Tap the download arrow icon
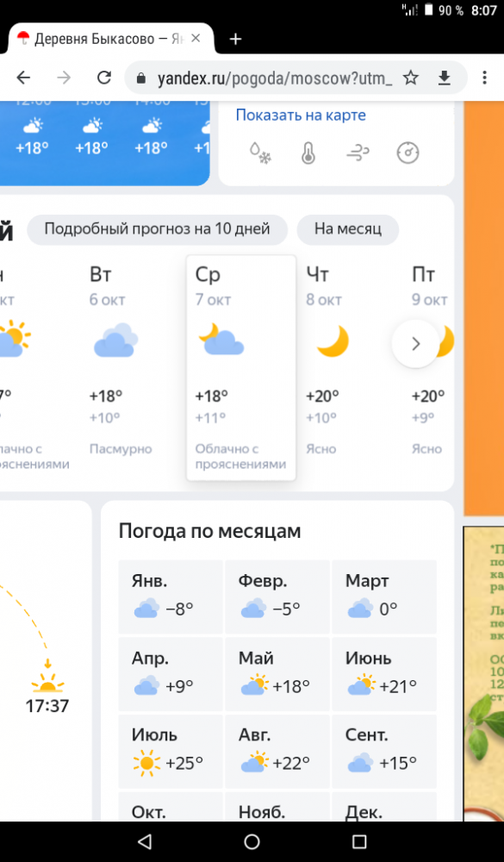Image resolution: width=504 pixels, height=862 pixels. pos(444,78)
